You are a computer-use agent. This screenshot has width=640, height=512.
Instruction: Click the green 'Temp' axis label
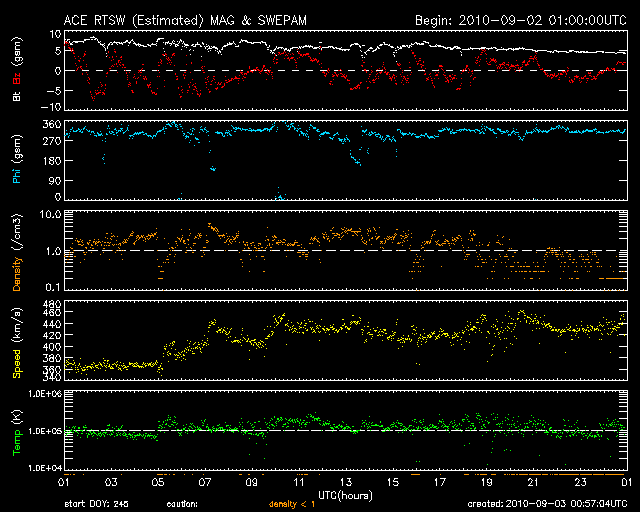tap(17, 442)
